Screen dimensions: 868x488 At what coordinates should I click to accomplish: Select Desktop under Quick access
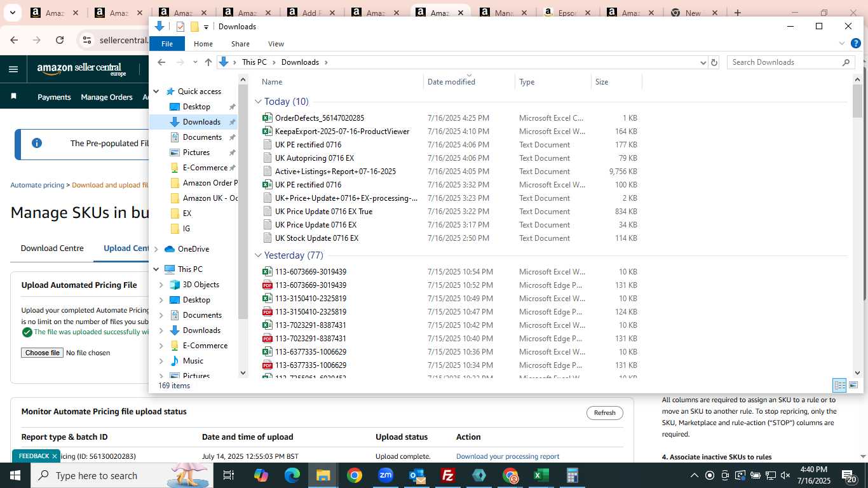[196, 107]
